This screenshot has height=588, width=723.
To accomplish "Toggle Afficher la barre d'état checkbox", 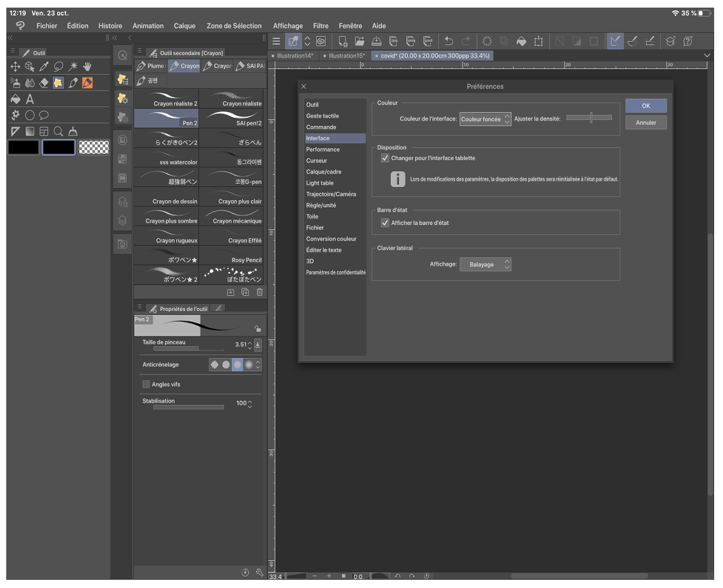I will 385,223.
